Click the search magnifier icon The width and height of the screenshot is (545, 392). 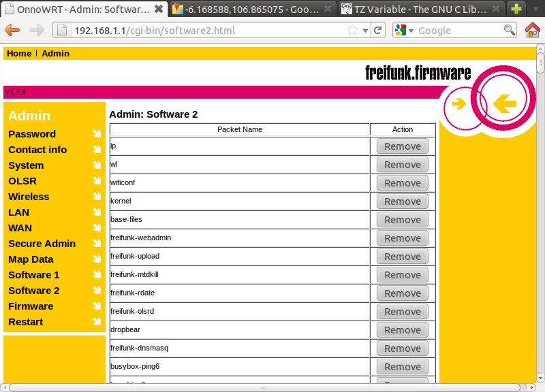coord(509,30)
